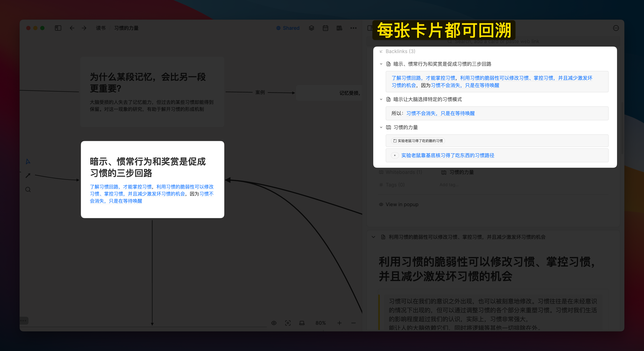Open link 了解习惯回路，才能掌控习惯 in Backlinks panel
The image size is (644, 351).
[423, 78]
